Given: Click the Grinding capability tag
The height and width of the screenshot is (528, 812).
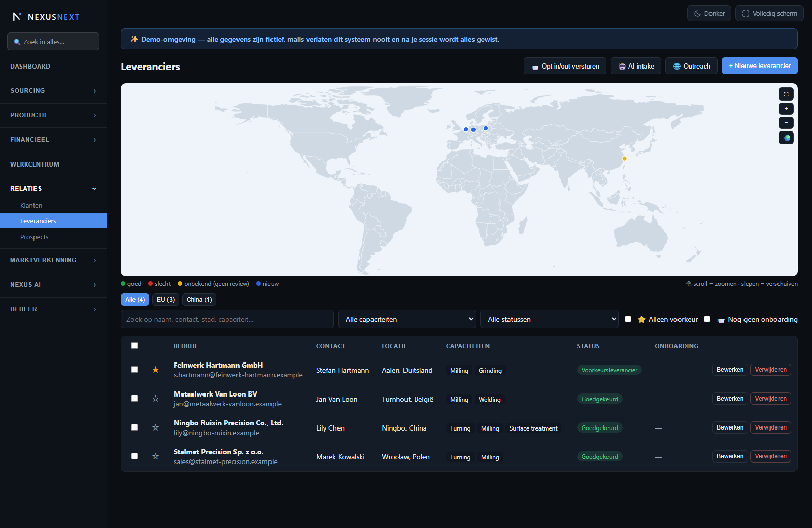Looking at the screenshot, I should pos(490,371).
